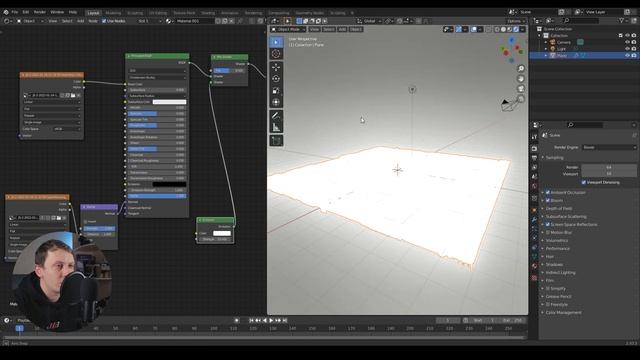Open the viewport Object menu

pos(356,29)
